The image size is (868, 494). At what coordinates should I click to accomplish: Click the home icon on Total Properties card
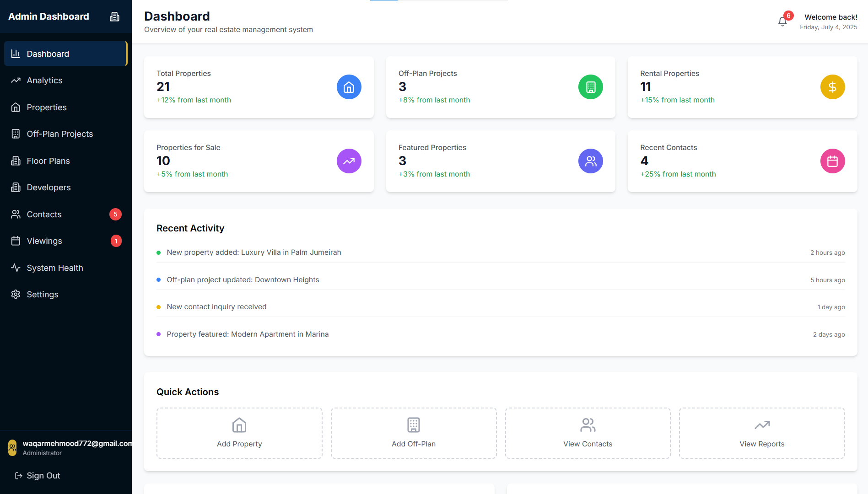pos(349,87)
